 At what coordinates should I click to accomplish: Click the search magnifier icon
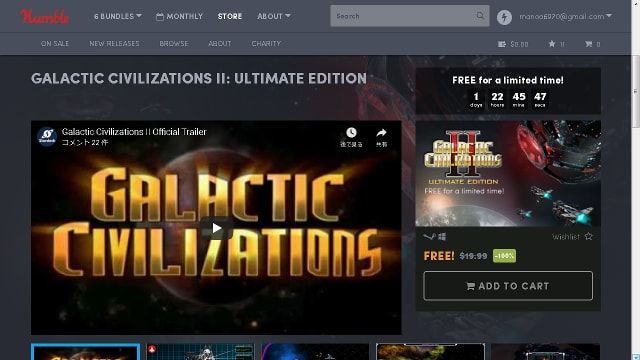(480, 16)
